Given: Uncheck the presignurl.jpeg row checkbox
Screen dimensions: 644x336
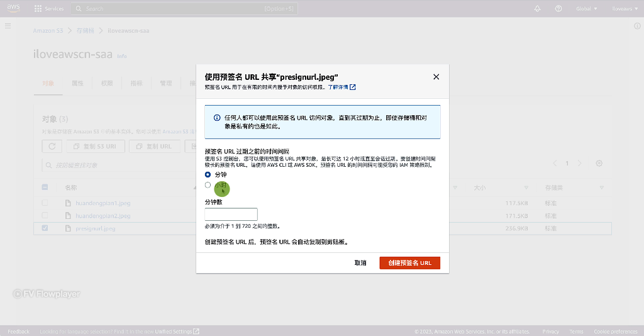Looking at the screenshot, I should click(45, 228).
